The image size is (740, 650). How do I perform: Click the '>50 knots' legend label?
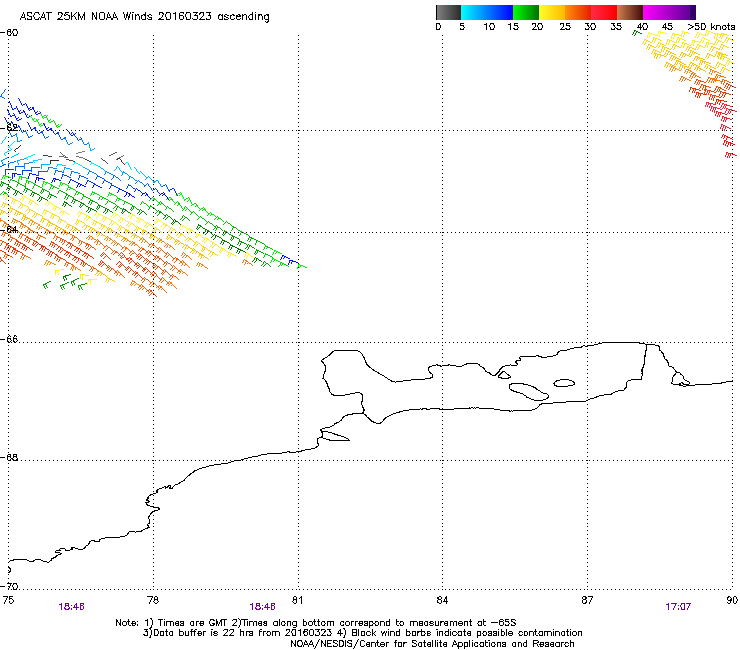click(711, 27)
